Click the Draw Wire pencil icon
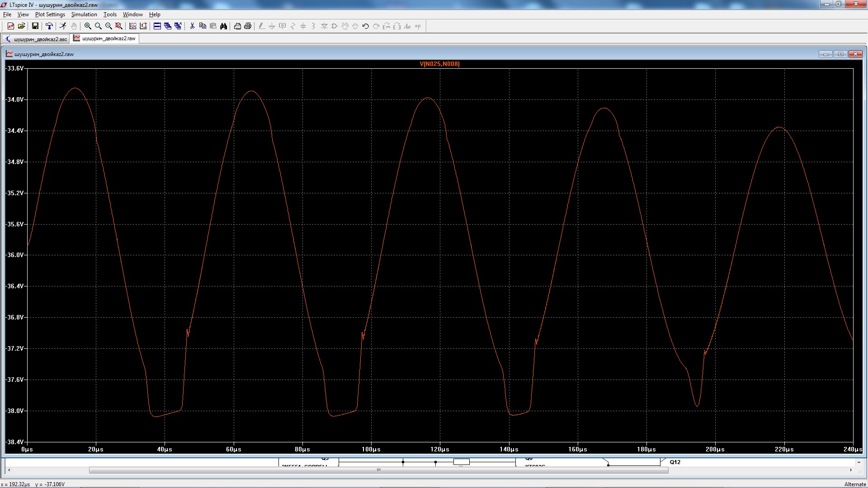 (262, 26)
